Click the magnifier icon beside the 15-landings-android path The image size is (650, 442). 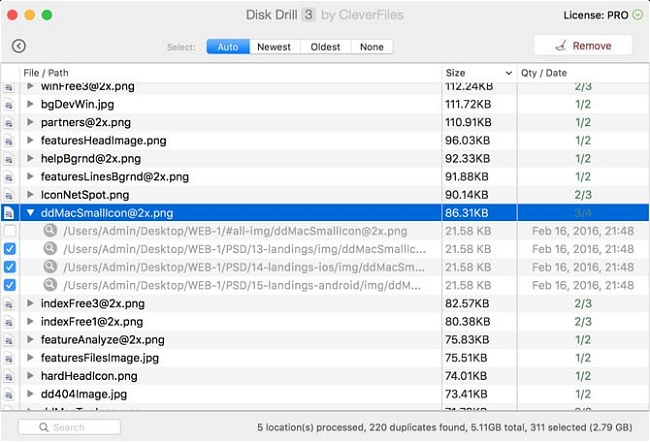click(x=50, y=285)
